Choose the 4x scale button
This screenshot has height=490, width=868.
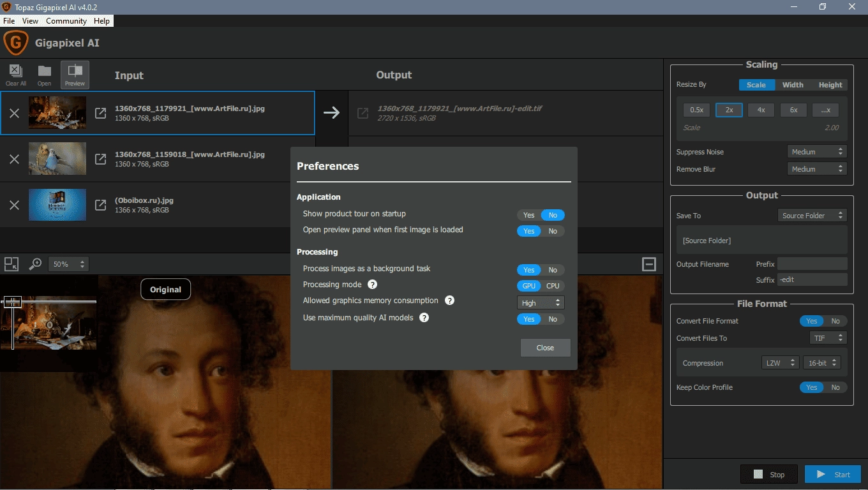(761, 110)
